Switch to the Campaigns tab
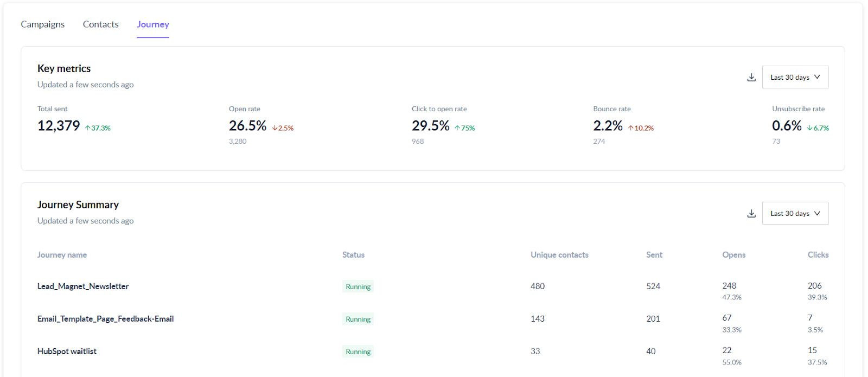 (x=42, y=24)
